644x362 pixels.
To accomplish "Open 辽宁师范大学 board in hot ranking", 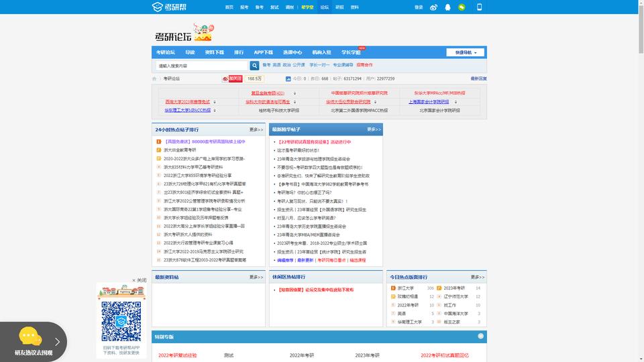I will coord(456,296).
